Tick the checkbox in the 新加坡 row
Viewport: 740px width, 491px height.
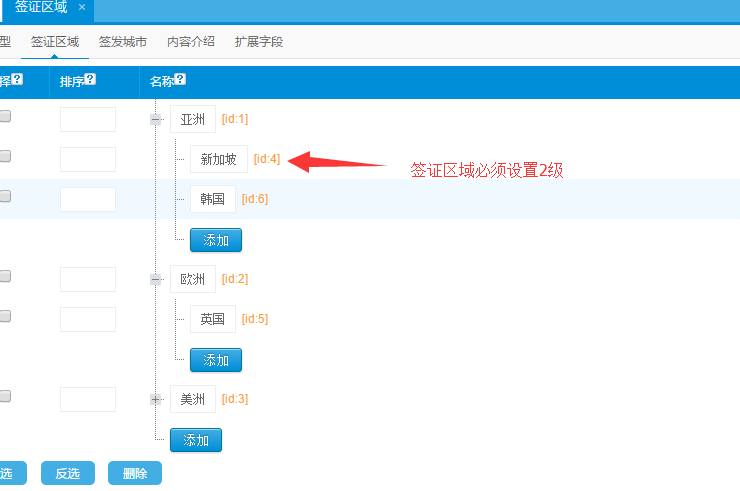5,156
